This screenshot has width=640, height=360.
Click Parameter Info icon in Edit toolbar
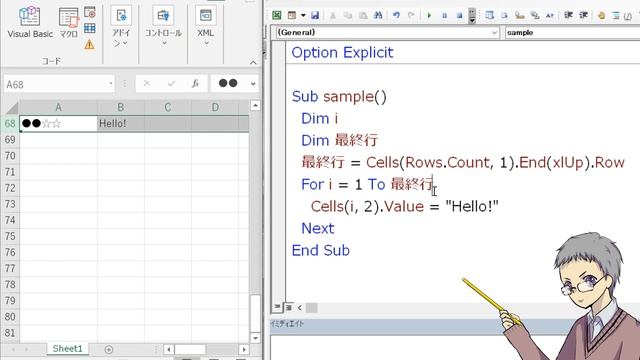(535, 16)
